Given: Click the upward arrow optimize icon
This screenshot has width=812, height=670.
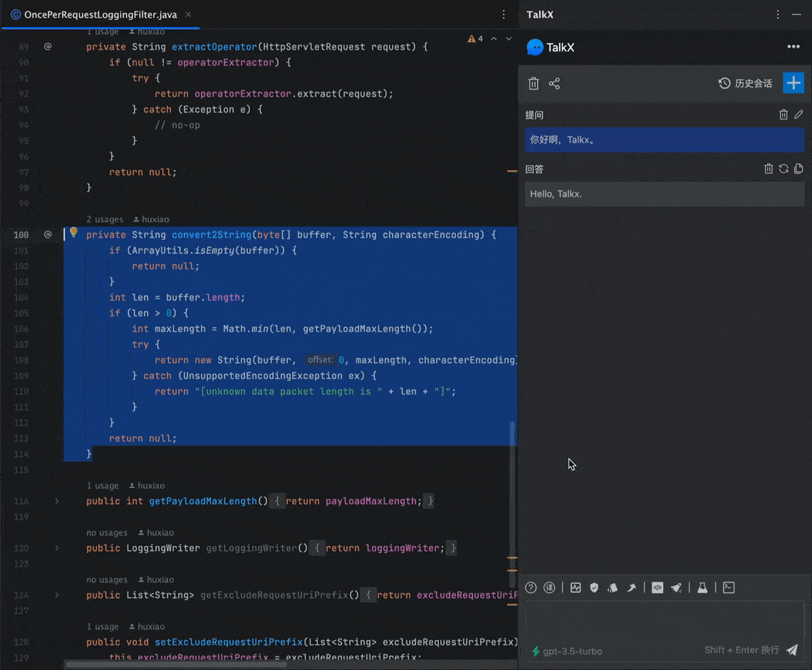Looking at the screenshot, I should point(631,587).
